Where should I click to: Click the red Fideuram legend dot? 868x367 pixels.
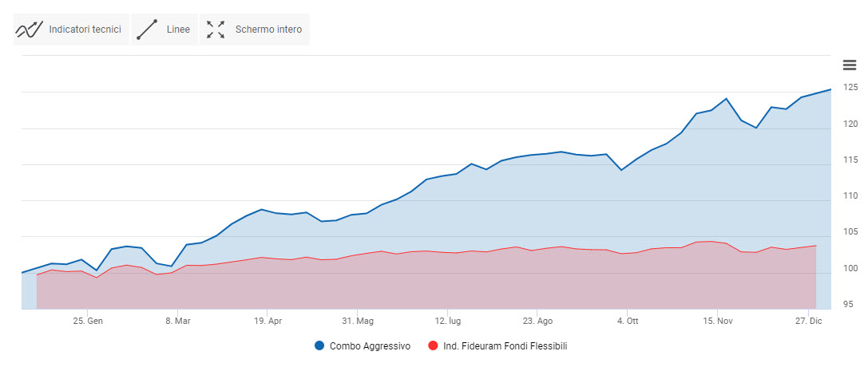coord(434,346)
